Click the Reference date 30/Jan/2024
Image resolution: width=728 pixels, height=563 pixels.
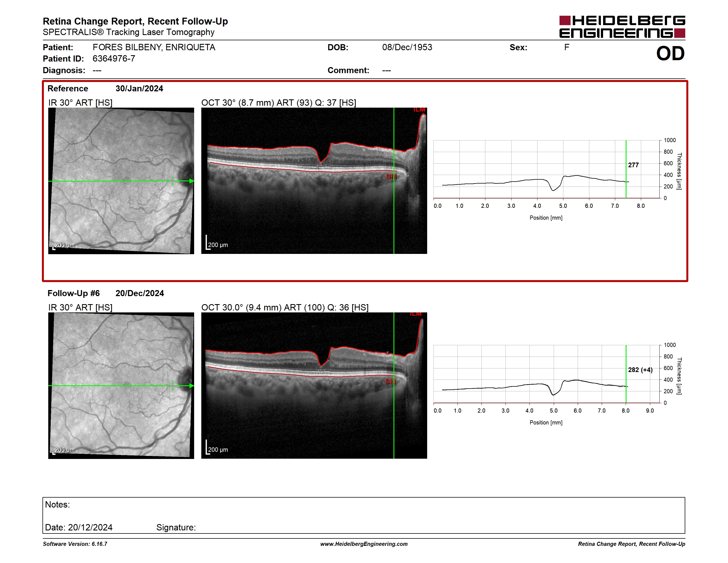[x=139, y=89]
